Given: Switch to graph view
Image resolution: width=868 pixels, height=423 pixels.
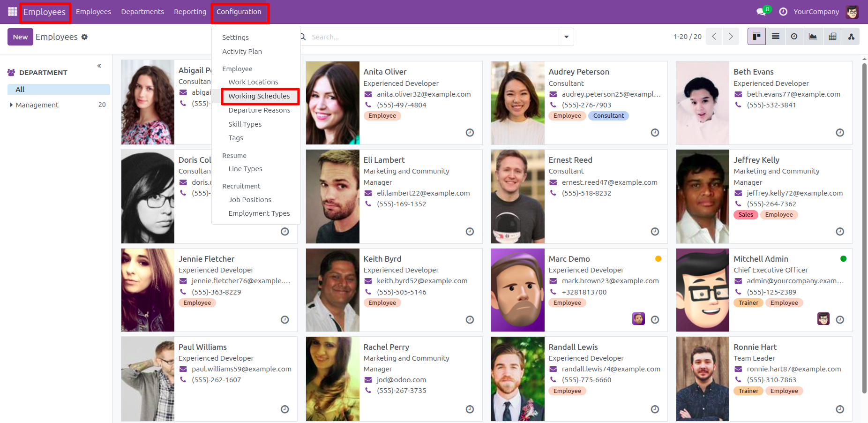Looking at the screenshot, I should pyautogui.click(x=813, y=37).
